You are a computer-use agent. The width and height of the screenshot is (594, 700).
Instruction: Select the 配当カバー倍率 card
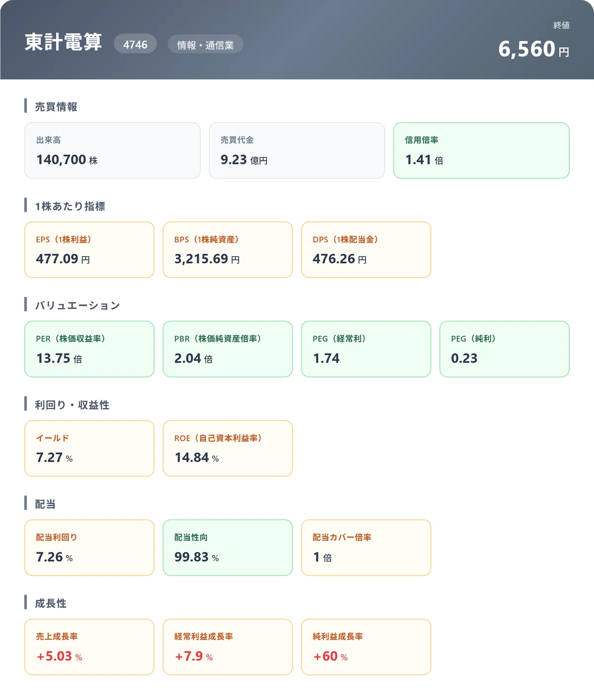point(366,548)
